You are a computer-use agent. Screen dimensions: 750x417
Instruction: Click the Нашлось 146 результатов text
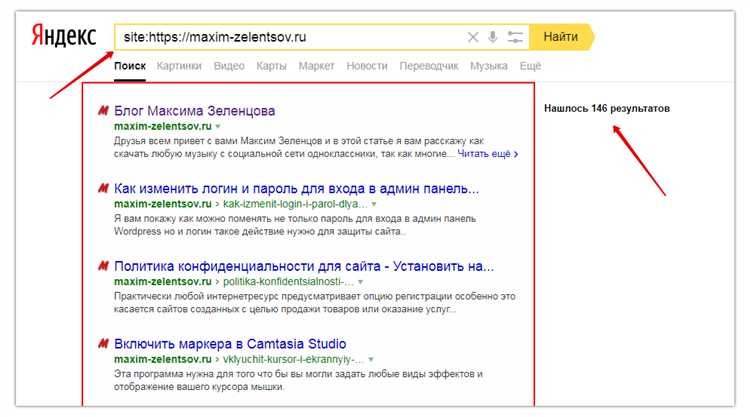[x=607, y=109]
